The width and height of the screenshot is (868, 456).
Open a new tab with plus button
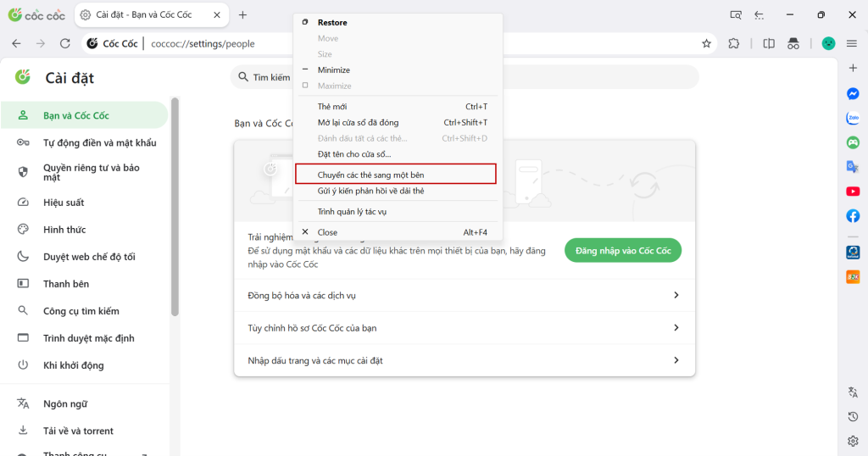click(242, 15)
